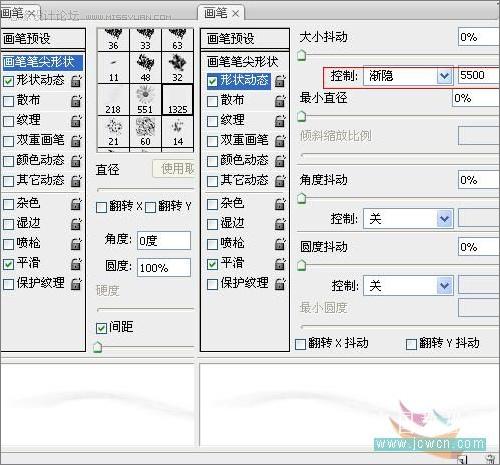Adjust the 间距 slider handle
The image size is (500, 465).
pyautogui.click(x=98, y=347)
